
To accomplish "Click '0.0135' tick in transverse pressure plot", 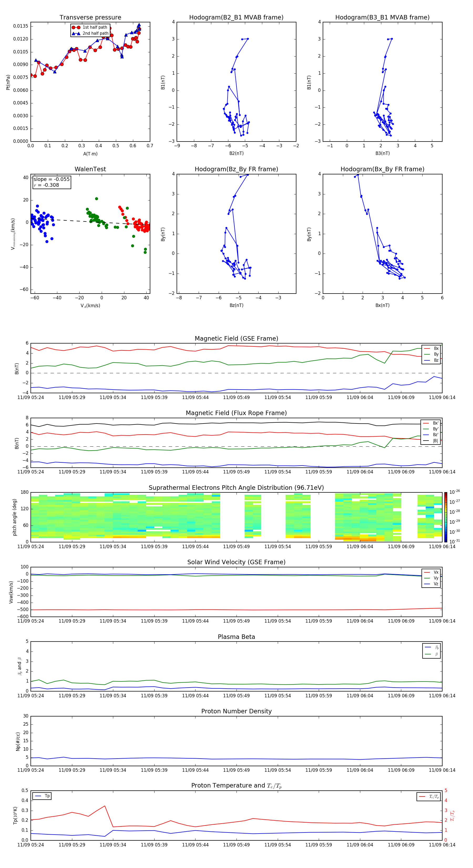I will pos(21,26).
